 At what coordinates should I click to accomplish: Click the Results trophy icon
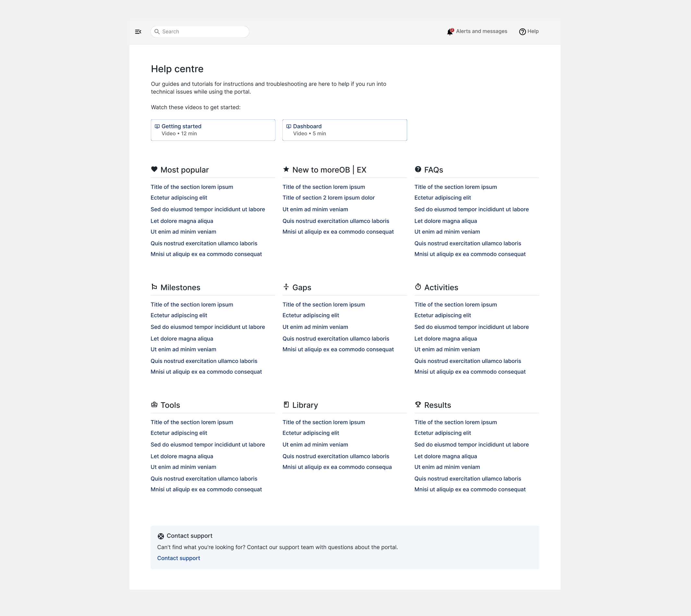coord(418,405)
